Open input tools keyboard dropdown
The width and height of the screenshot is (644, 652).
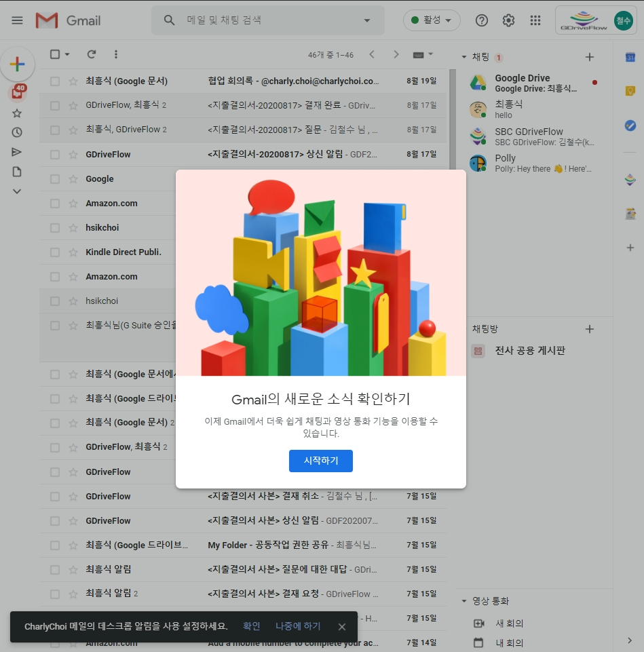tap(423, 54)
